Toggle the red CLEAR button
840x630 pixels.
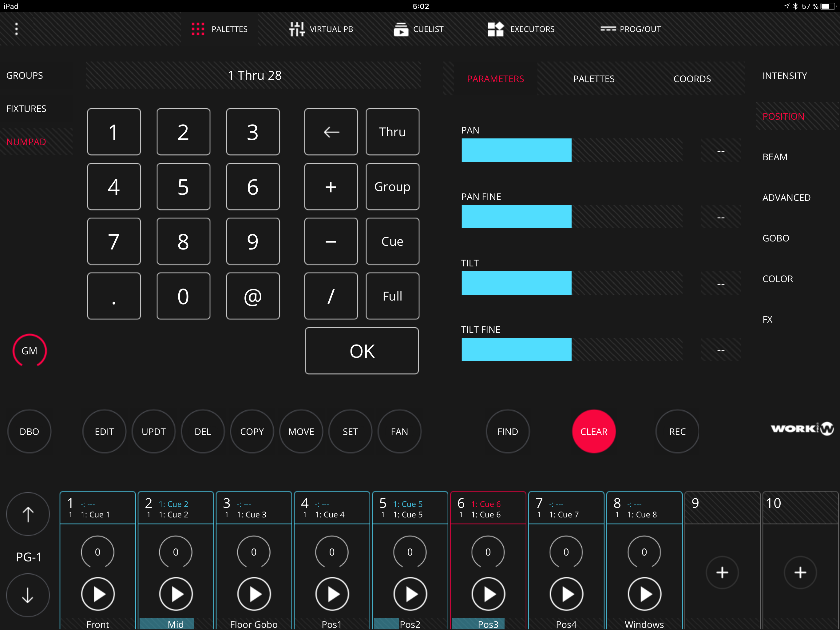[x=593, y=432]
